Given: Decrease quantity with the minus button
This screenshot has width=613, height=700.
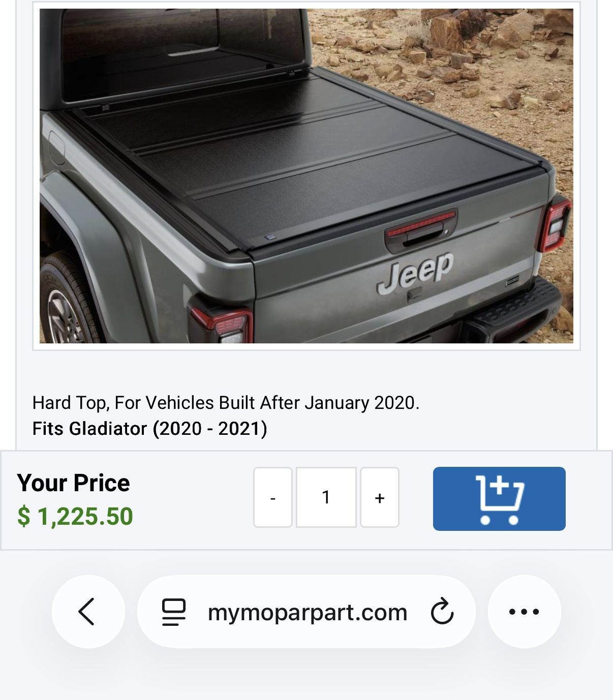Looking at the screenshot, I should [x=273, y=497].
